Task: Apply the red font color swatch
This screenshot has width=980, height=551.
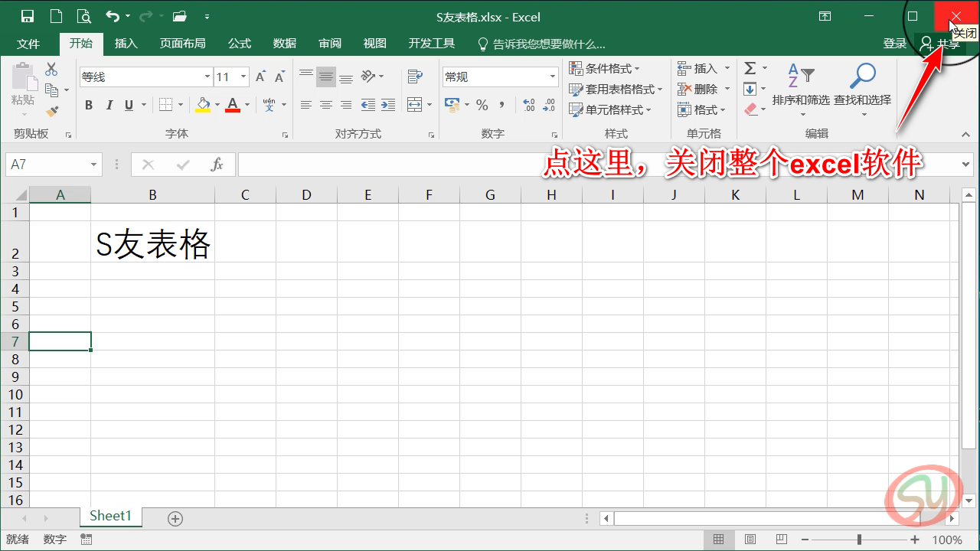Action: point(233,105)
